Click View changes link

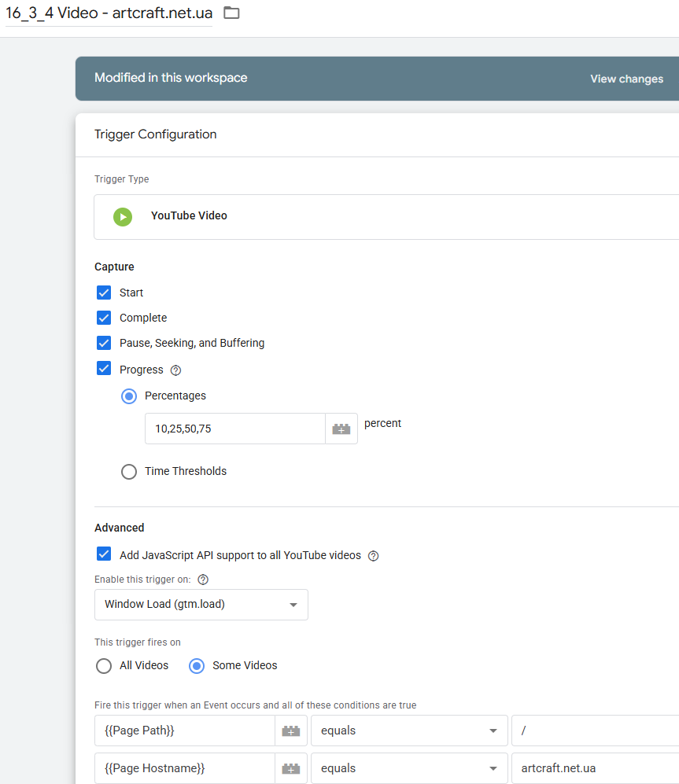tap(626, 79)
